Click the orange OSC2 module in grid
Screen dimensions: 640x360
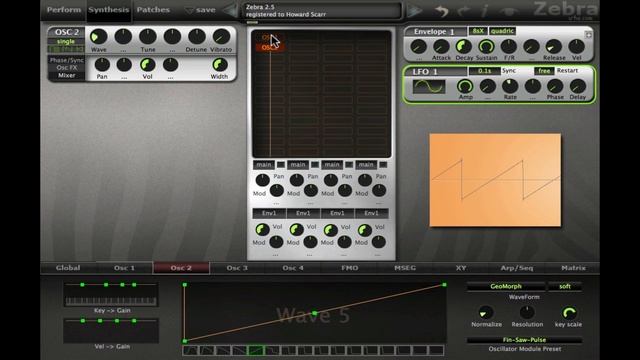(x=269, y=48)
